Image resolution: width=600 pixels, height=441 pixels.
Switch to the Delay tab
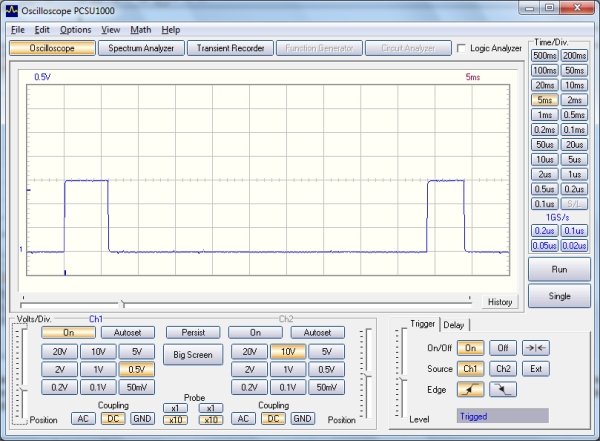point(453,324)
